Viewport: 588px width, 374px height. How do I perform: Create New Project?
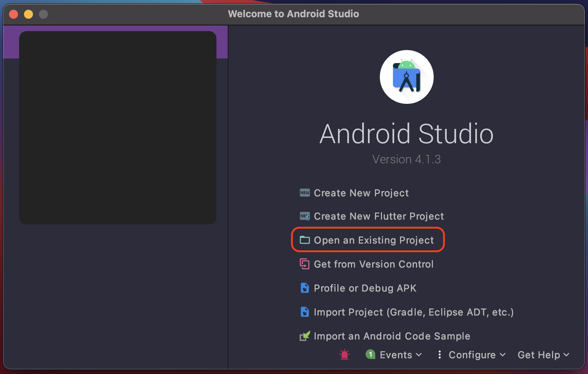pos(361,193)
